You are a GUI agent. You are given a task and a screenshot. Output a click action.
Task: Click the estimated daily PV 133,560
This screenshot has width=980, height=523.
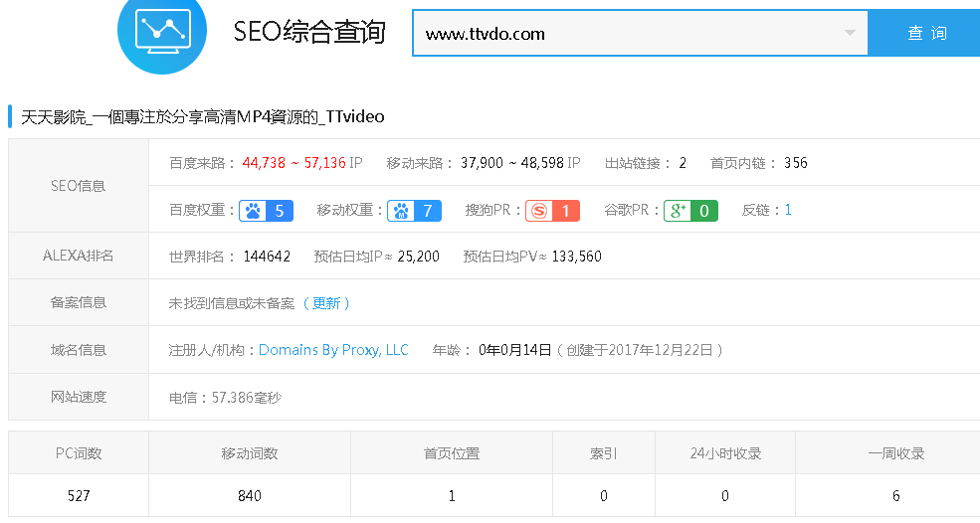(576, 257)
